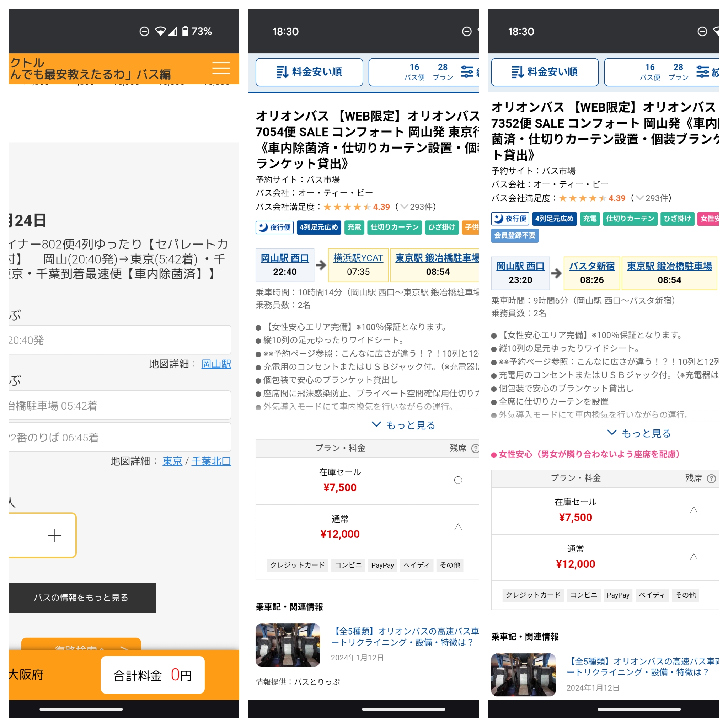Select the 05:42着 arrival field
The width and height of the screenshot is (728, 728).
click(120, 405)
